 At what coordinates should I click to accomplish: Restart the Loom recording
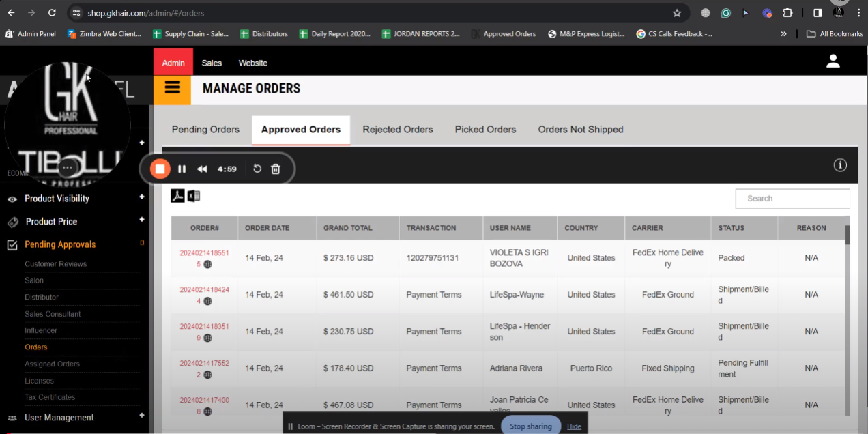coord(257,169)
